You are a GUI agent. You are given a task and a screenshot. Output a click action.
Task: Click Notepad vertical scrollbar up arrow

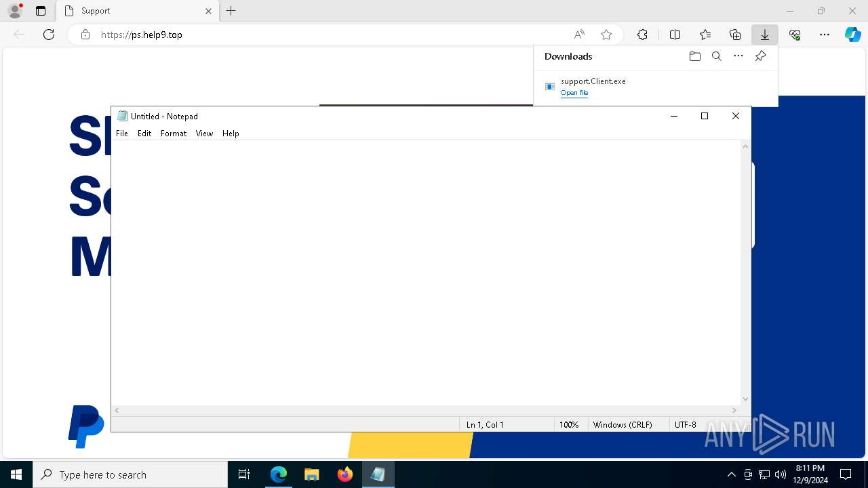(746, 146)
